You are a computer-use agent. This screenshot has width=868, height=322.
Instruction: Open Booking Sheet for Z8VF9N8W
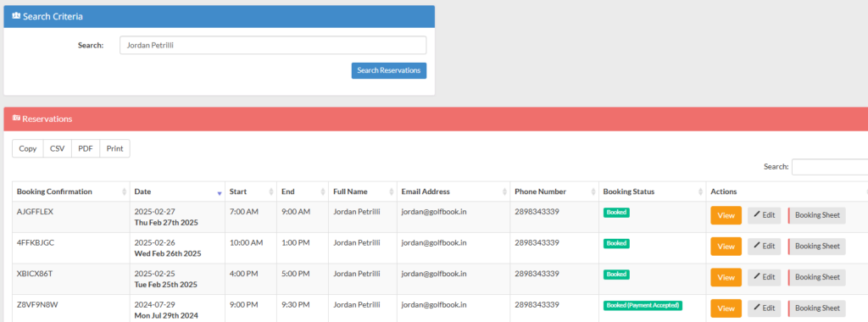(817, 308)
